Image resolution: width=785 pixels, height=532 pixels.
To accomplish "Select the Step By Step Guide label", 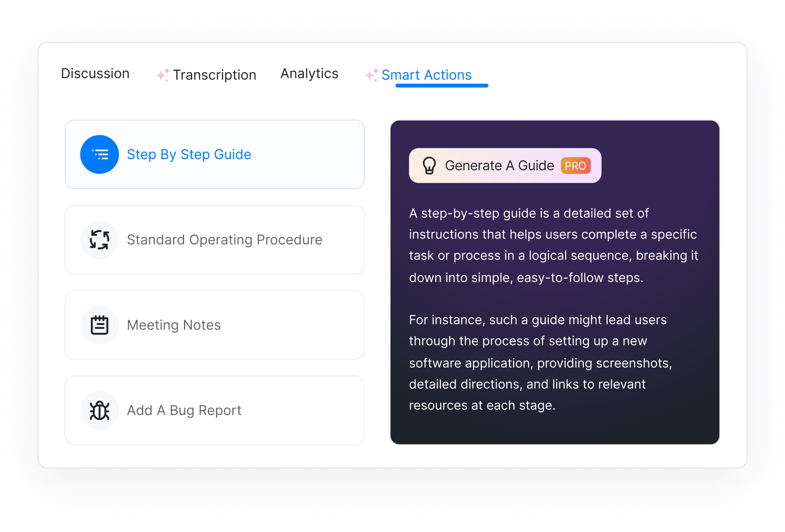I will [x=189, y=155].
